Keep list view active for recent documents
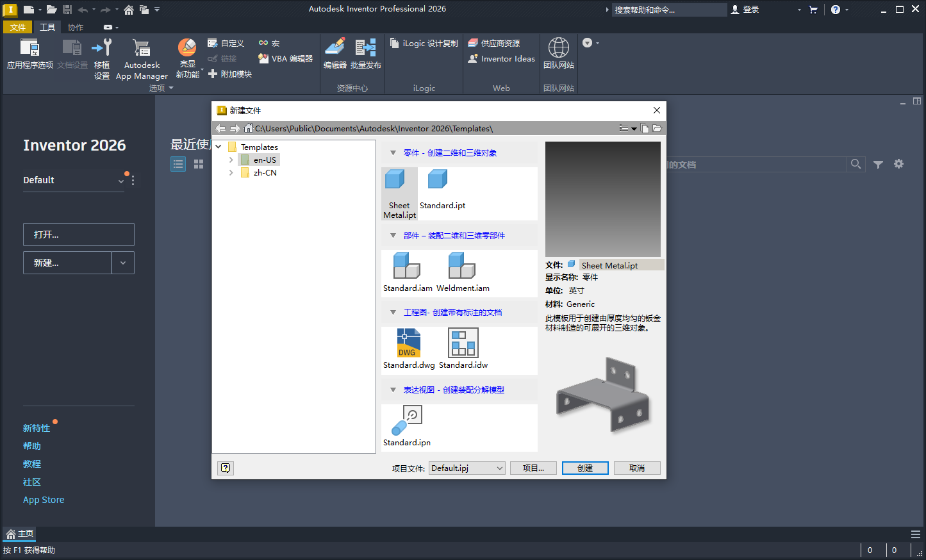The image size is (926, 560). pyautogui.click(x=178, y=164)
